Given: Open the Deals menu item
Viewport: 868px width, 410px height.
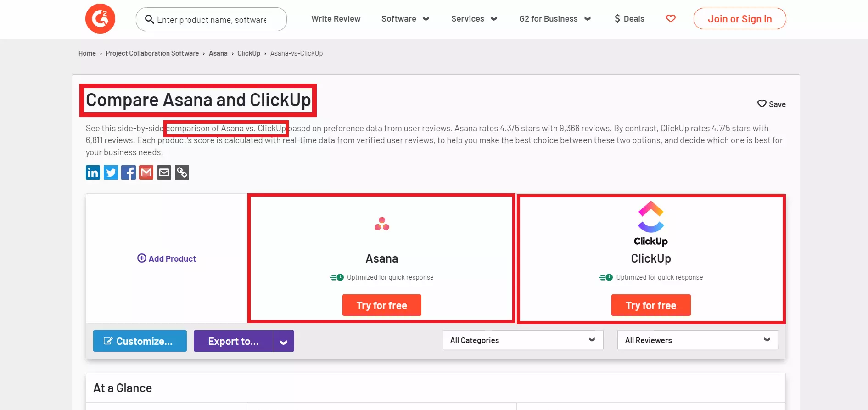Looking at the screenshot, I should [x=629, y=19].
